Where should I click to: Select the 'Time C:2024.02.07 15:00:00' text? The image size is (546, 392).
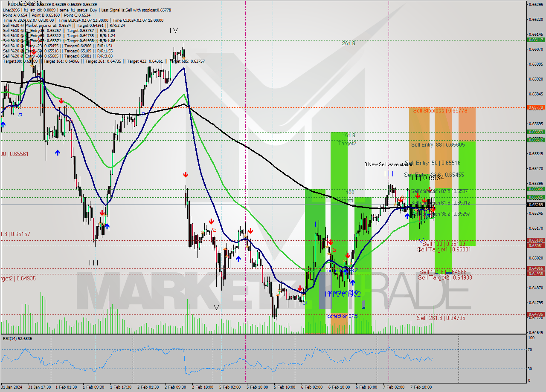[139, 20]
